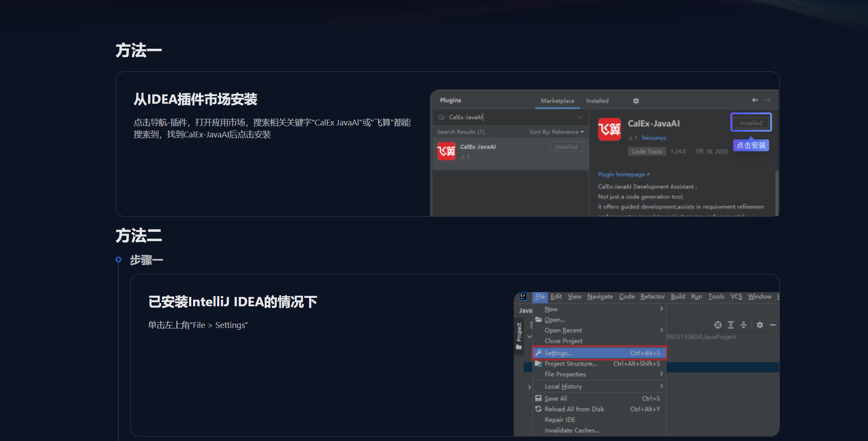
Task: Switch to the Installed tab in Plugins
Action: coord(597,101)
